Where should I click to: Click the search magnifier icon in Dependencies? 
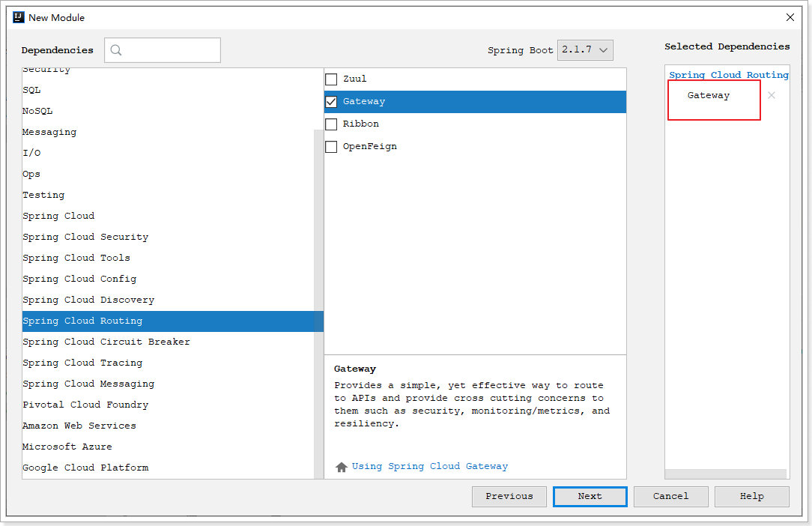coord(116,49)
